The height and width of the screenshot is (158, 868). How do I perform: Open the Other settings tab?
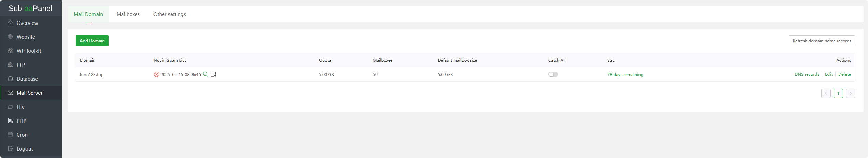click(x=170, y=14)
